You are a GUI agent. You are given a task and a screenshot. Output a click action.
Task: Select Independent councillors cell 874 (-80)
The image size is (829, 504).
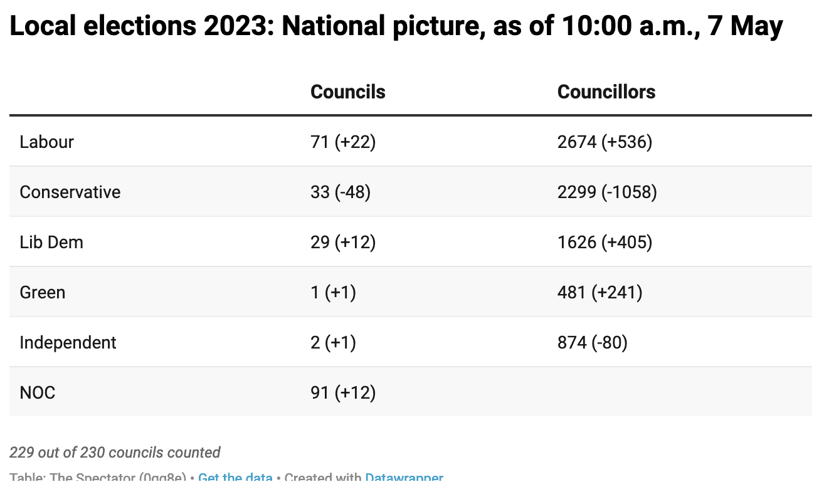pyautogui.click(x=593, y=342)
